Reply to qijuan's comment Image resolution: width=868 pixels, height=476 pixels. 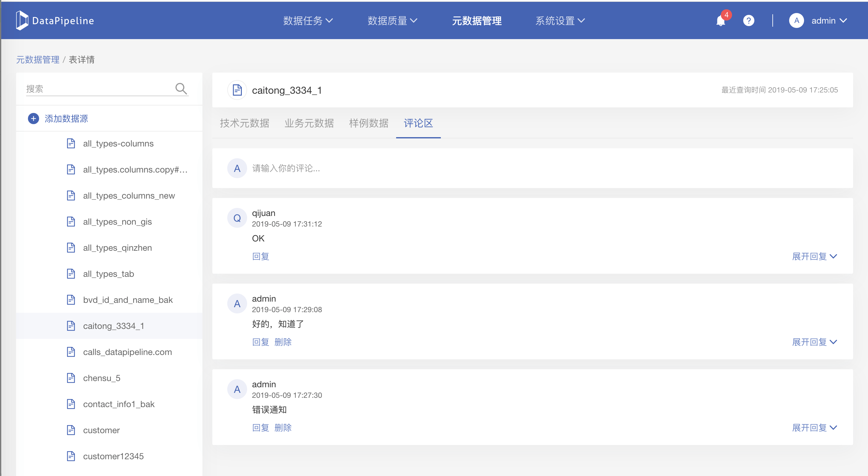point(260,256)
